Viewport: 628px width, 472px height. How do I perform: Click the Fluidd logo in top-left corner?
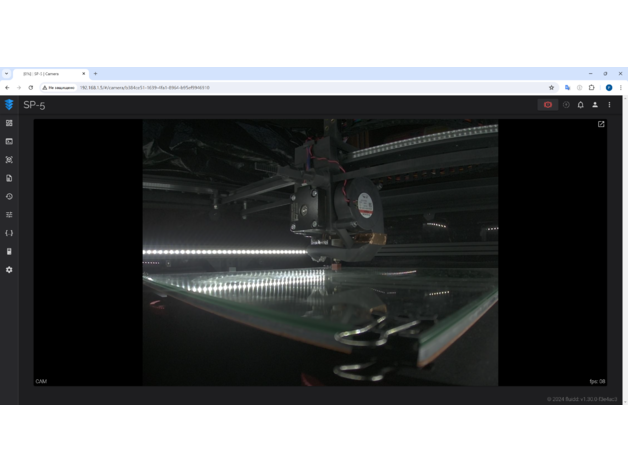click(9, 105)
